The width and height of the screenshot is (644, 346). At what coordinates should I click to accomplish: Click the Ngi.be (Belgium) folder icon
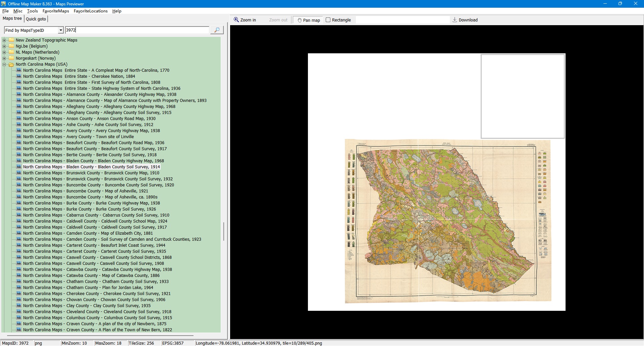tap(11, 46)
